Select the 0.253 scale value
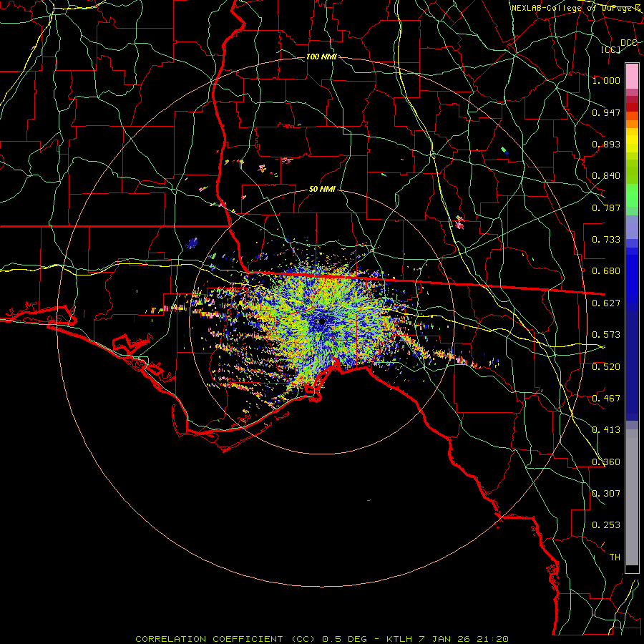The width and height of the screenshot is (644, 644). (x=606, y=525)
